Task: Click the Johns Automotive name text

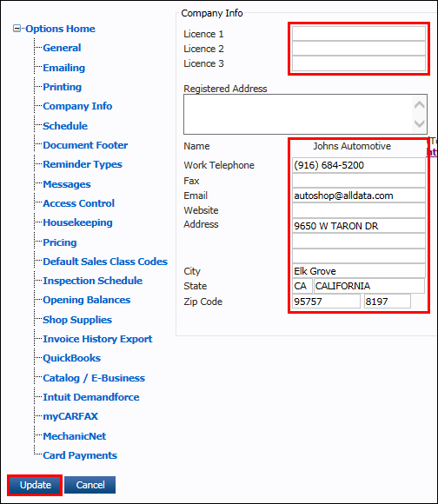Action: [x=352, y=146]
